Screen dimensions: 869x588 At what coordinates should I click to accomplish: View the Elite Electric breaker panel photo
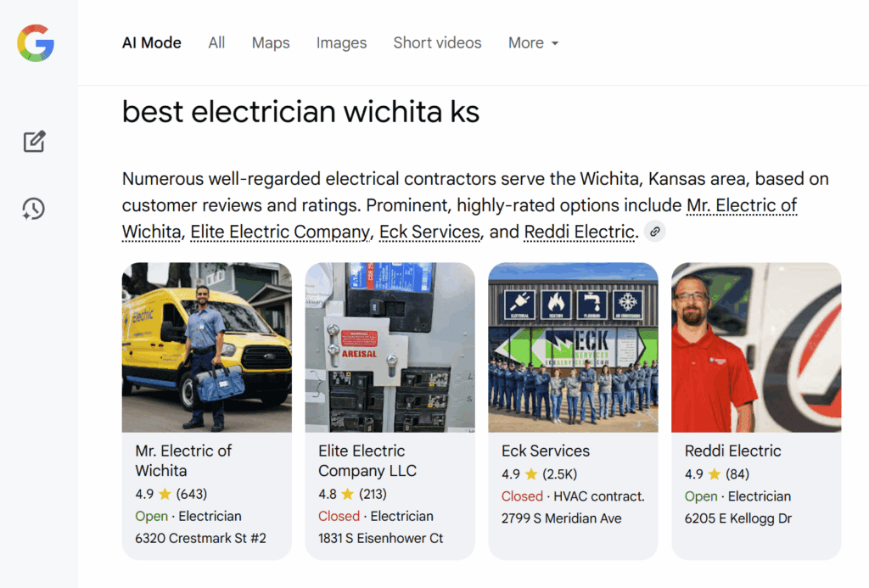pyautogui.click(x=390, y=347)
